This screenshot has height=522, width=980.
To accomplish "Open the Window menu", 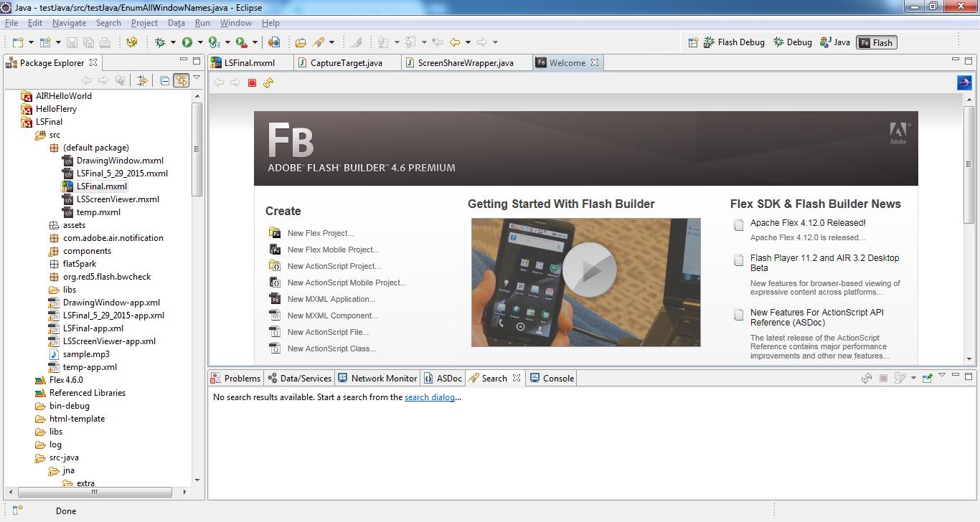I will (235, 23).
